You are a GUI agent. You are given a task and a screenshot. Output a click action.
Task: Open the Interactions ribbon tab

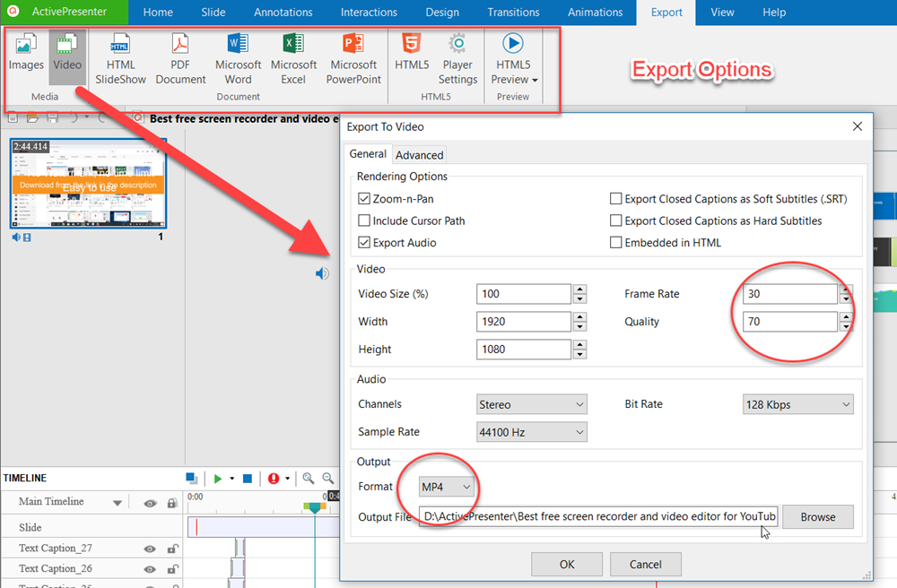click(369, 12)
